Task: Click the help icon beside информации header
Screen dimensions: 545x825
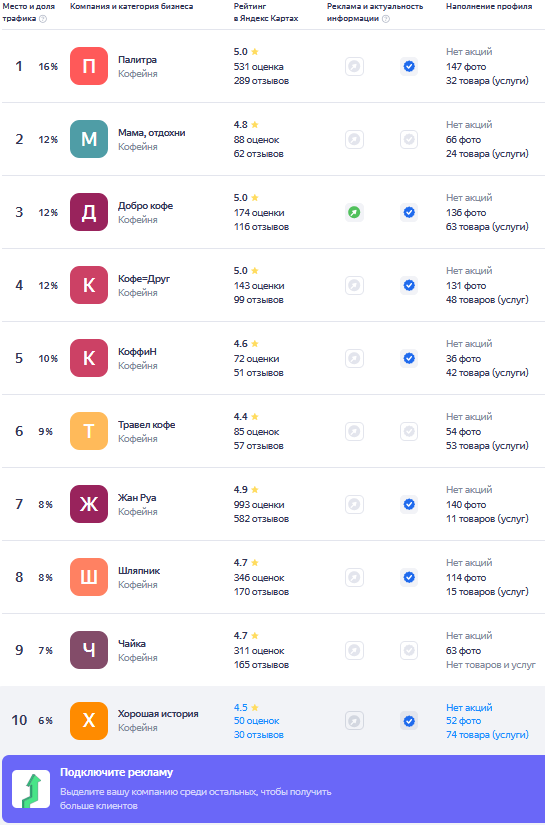Action: pyautogui.click(x=386, y=19)
